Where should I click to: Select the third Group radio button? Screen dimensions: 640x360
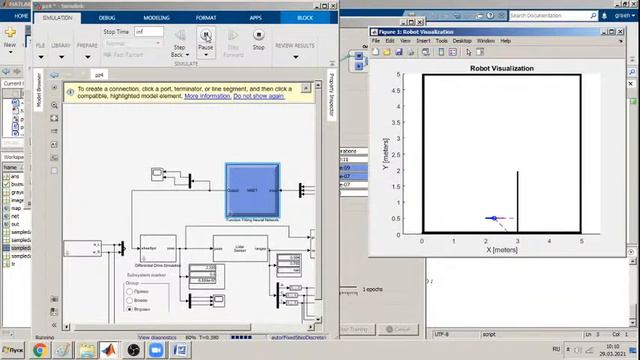(x=129, y=309)
